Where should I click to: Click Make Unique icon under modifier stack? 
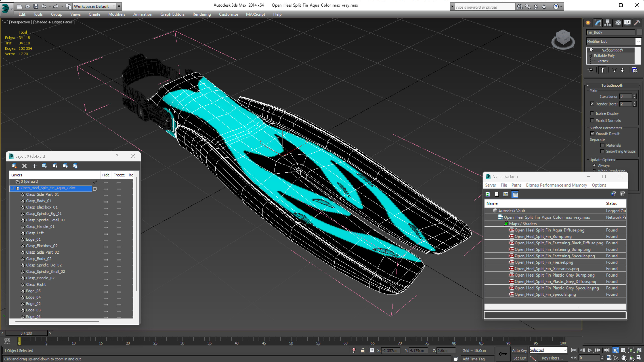pos(614,70)
